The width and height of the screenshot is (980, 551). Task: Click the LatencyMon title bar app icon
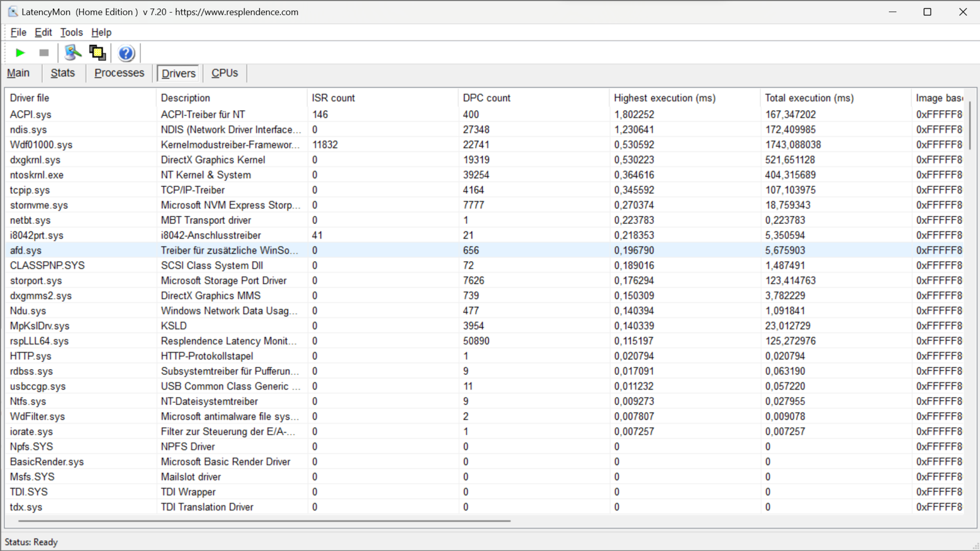point(12,12)
